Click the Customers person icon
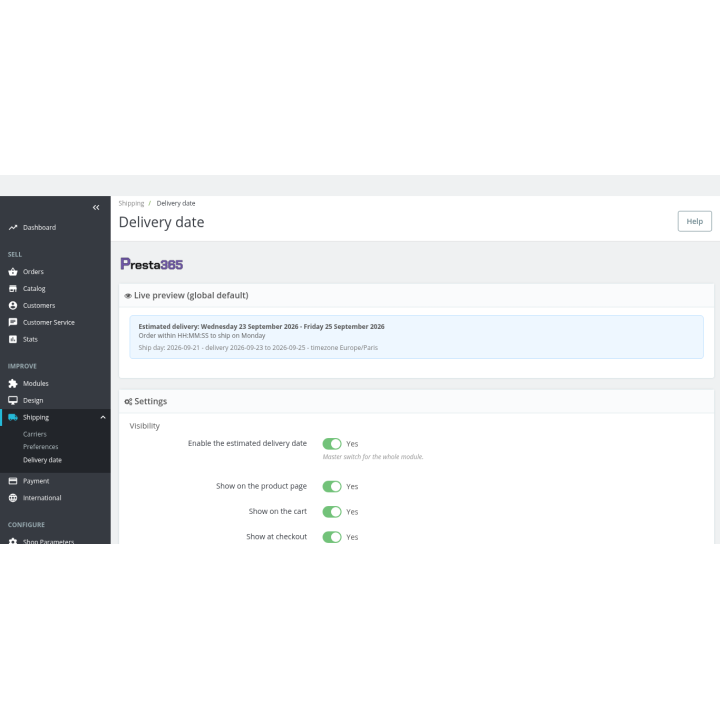The height and width of the screenshot is (720, 720). [x=13, y=305]
